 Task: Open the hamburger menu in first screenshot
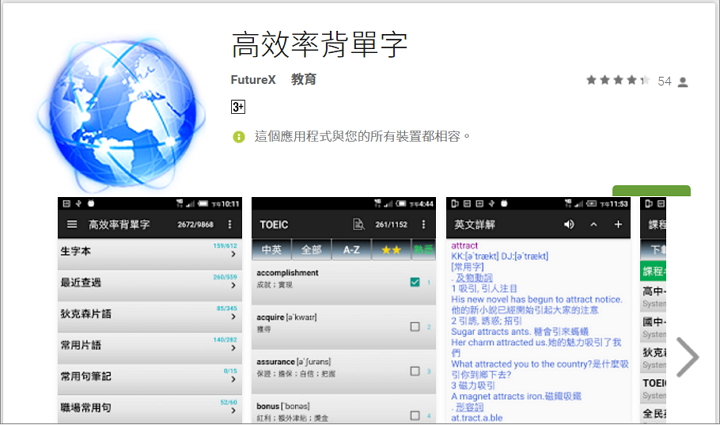click(70, 225)
